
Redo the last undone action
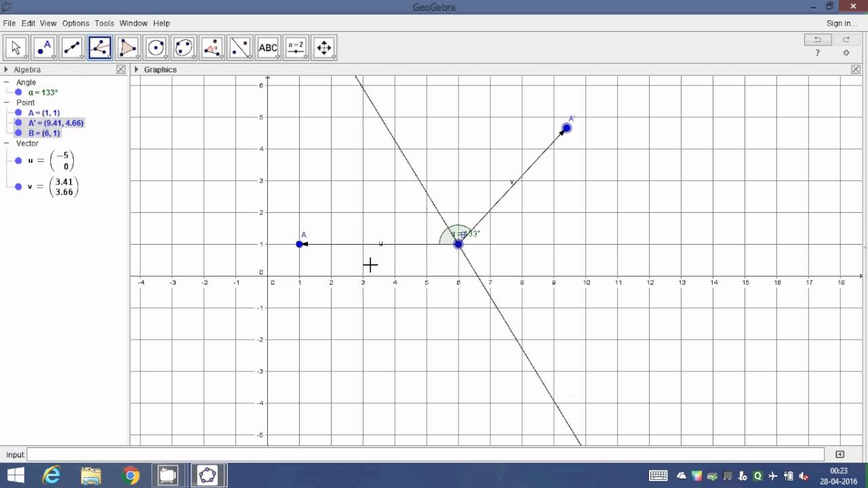[846, 39]
